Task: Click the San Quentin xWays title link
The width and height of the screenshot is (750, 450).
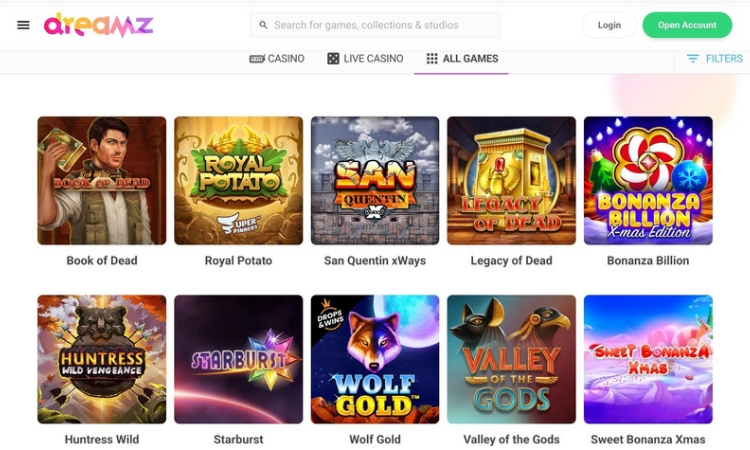Action: pyautogui.click(x=375, y=261)
